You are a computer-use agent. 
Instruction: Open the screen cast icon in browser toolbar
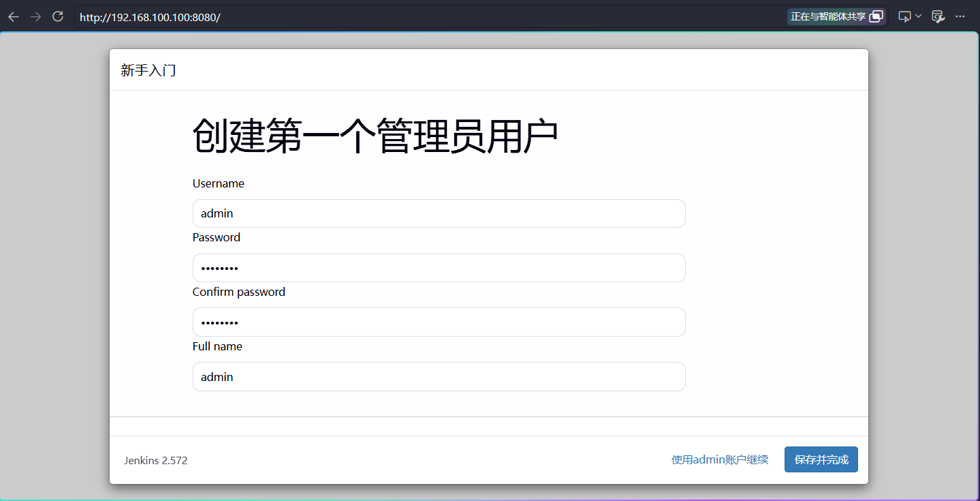[x=904, y=16]
